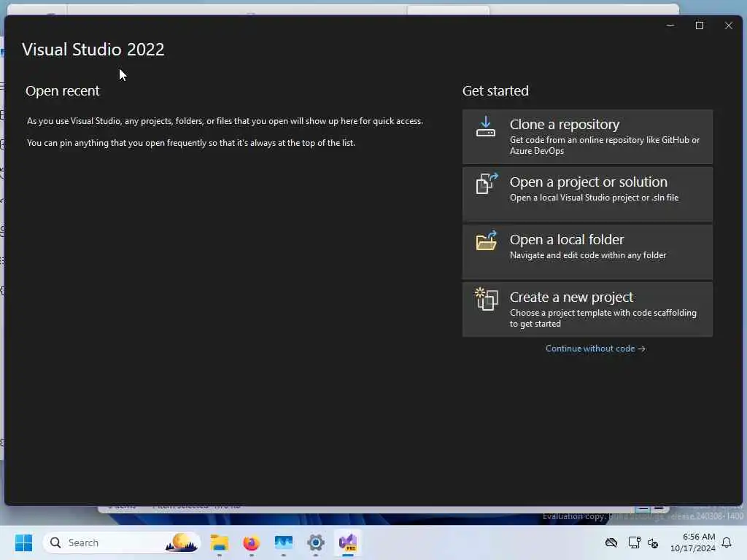Click the Windows Start button

point(23,542)
